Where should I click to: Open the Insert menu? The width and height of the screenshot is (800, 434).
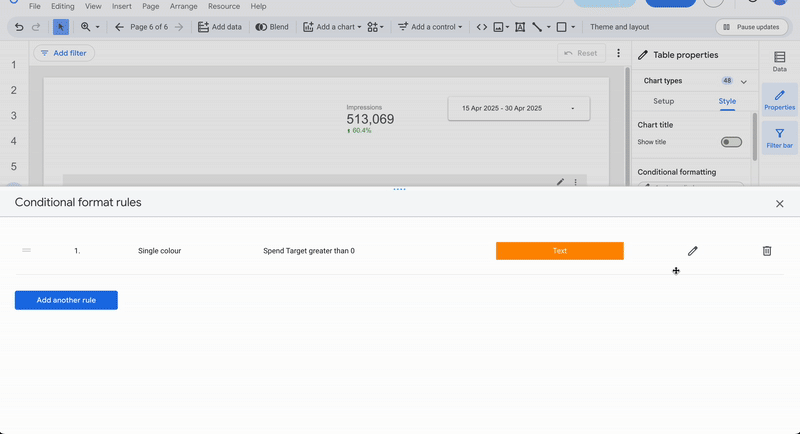pyautogui.click(x=121, y=6)
